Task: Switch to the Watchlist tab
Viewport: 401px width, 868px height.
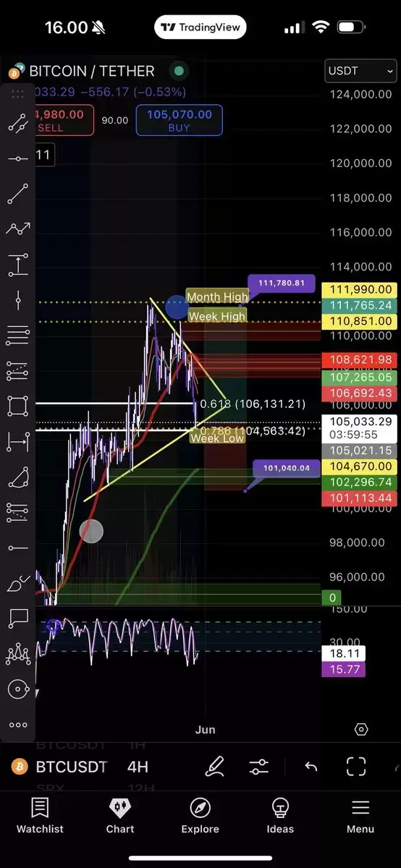Action: pos(40,816)
